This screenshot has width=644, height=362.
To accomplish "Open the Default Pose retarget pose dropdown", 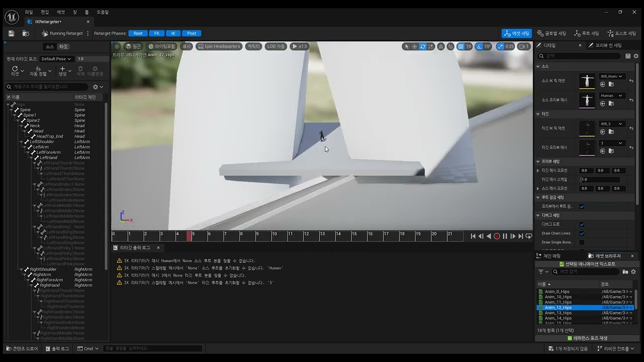I will coord(56,59).
